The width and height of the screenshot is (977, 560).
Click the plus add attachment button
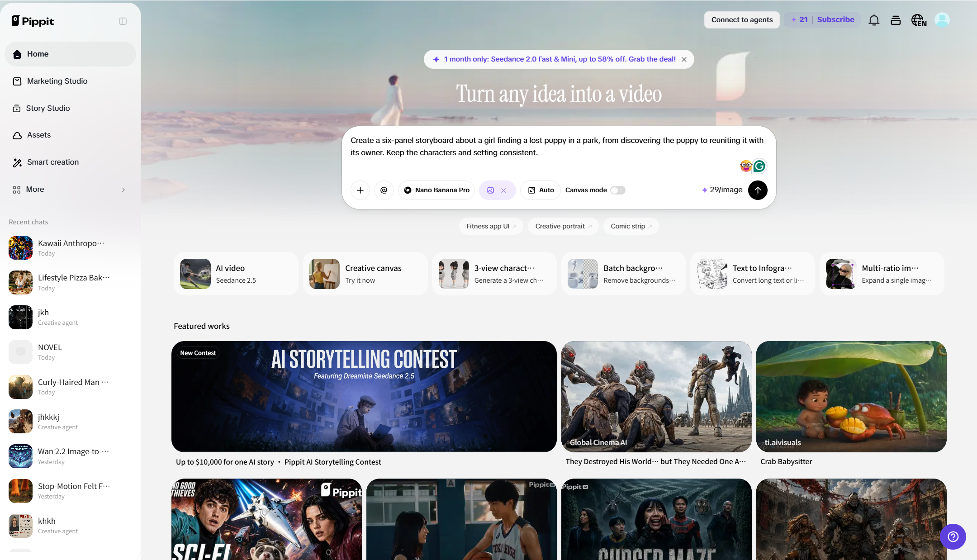pos(360,190)
